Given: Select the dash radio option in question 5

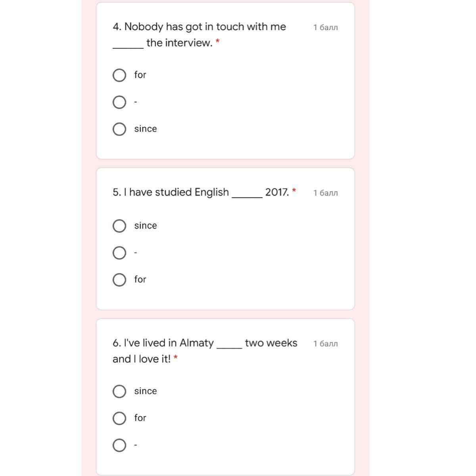Looking at the screenshot, I should [119, 253].
